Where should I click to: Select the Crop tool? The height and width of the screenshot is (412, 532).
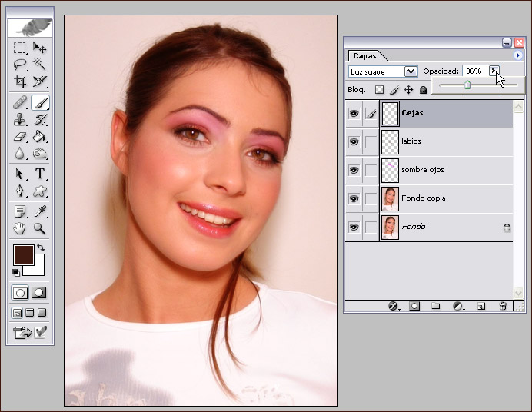[x=20, y=81]
